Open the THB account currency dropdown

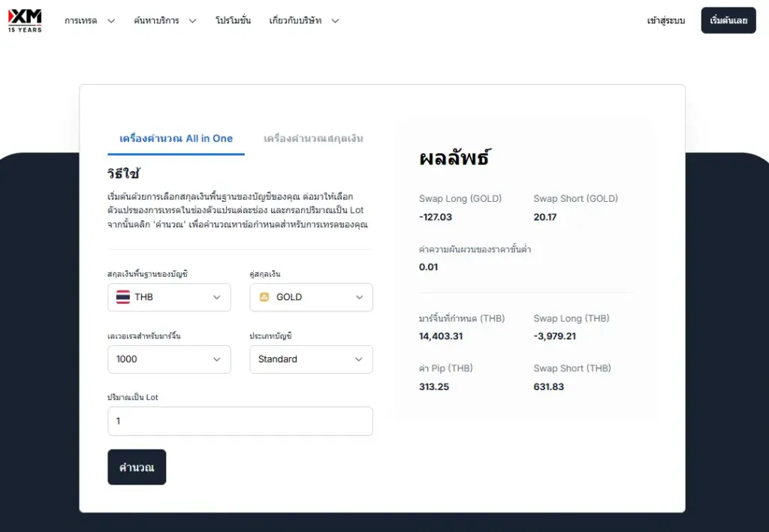pos(169,297)
